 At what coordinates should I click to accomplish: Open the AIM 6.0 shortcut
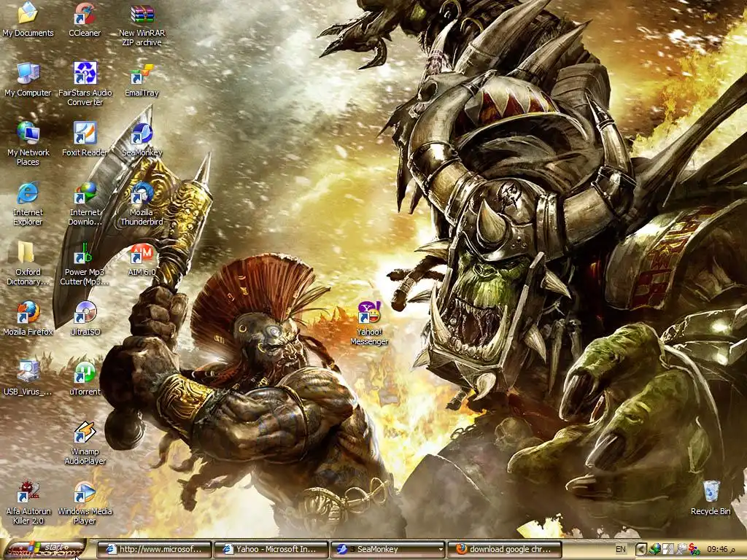click(142, 259)
